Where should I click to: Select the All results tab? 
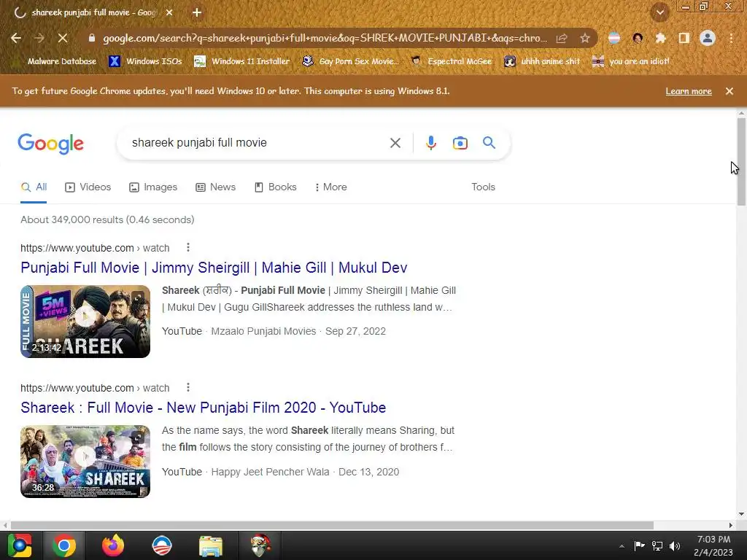(34, 187)
